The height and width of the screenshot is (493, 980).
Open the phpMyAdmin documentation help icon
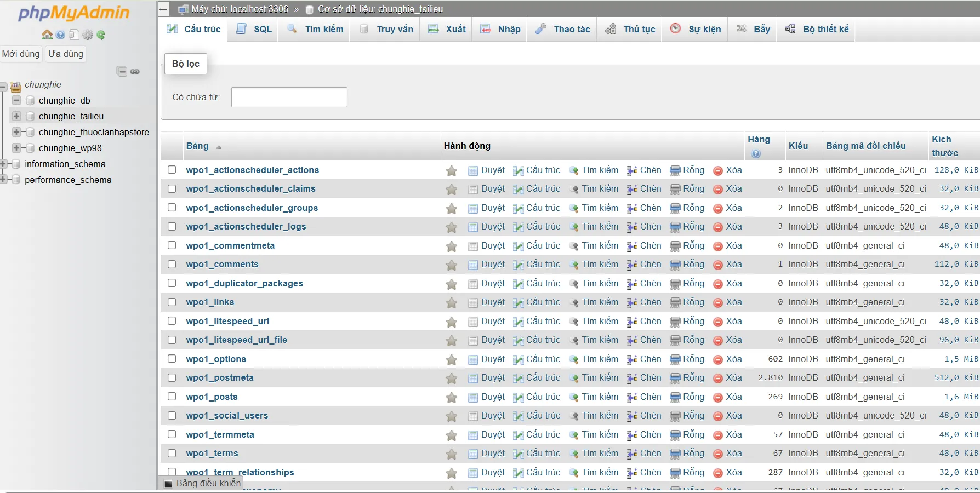point(60,35)
